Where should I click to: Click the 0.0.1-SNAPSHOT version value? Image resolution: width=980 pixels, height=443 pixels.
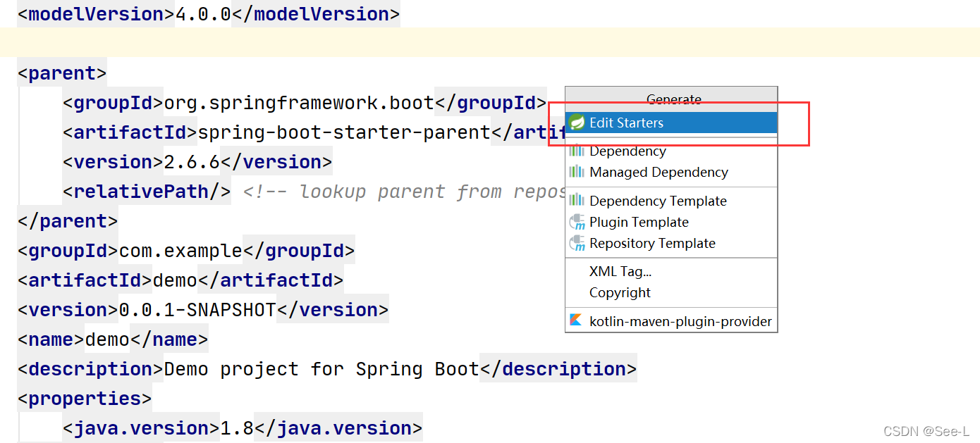197,310
